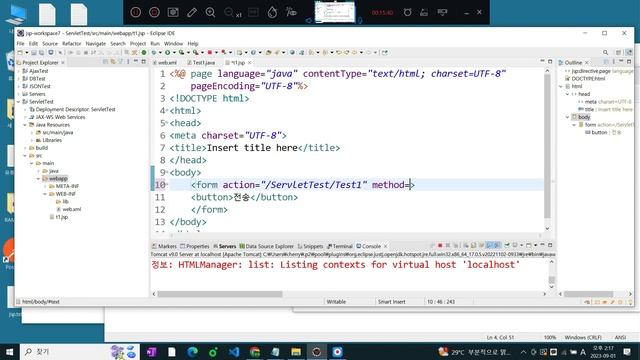Switch to the web.xml editor tab

(165, 62)
